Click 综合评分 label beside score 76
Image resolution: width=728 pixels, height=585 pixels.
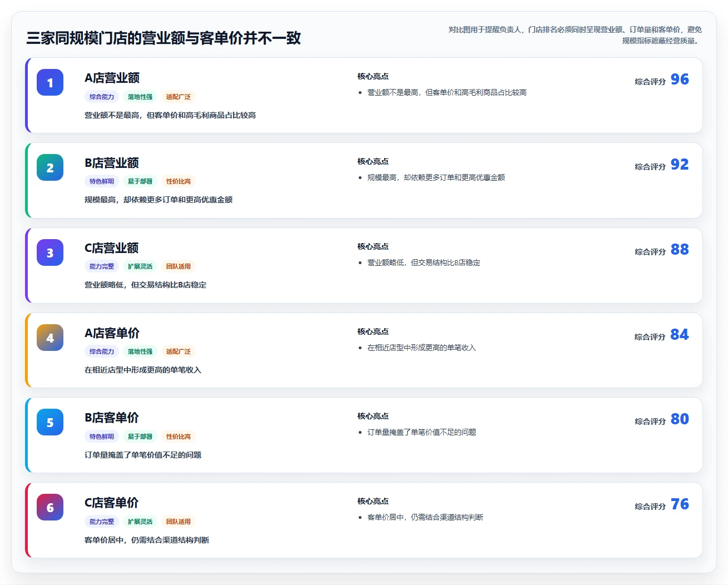pyautogui.click(x=650, y=507)
